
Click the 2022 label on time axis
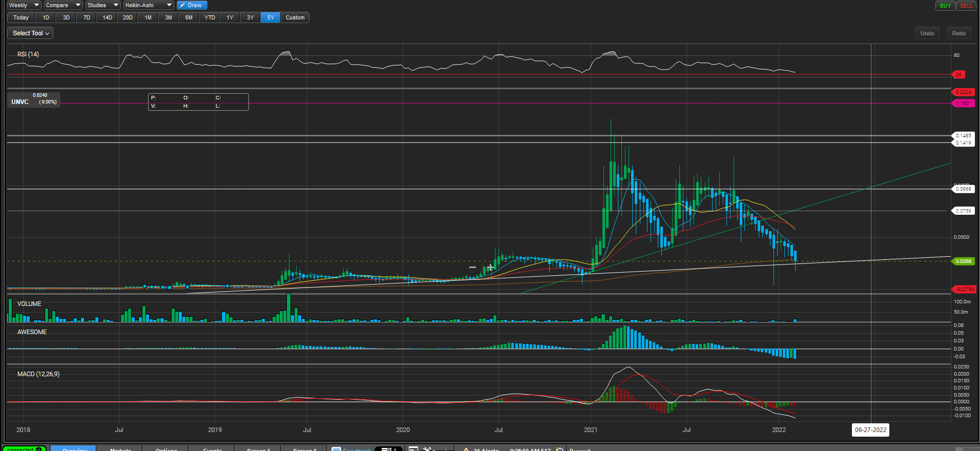click(779, 430)
